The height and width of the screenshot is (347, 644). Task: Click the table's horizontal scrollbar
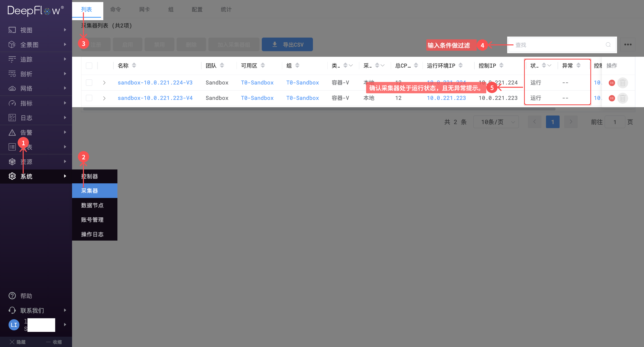pyautogui.click(x=319, y=109)
